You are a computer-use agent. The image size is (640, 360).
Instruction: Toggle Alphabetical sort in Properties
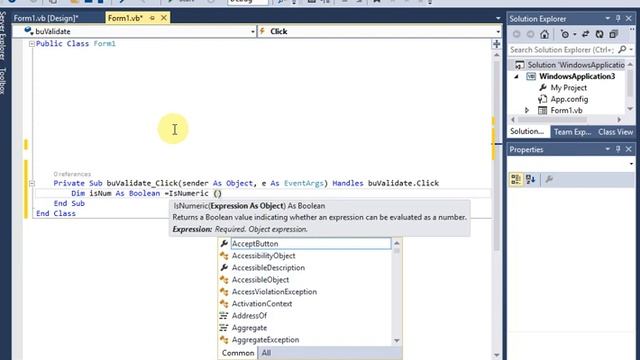pos(531,179)
